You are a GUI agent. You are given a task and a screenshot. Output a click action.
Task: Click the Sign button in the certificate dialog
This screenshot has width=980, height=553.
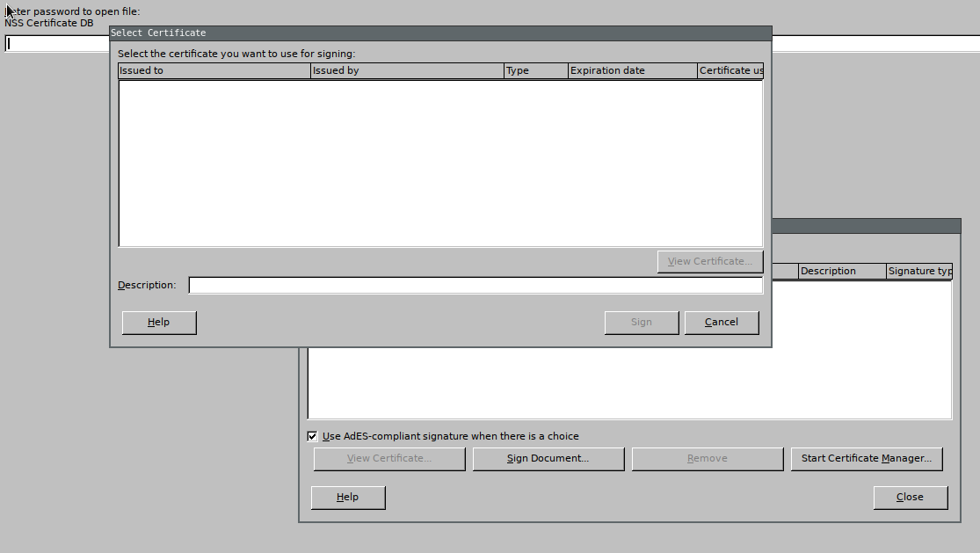(641, 322)
